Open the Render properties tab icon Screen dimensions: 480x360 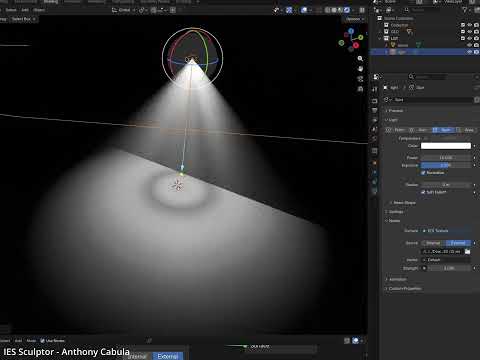click(x=375, y=100)
